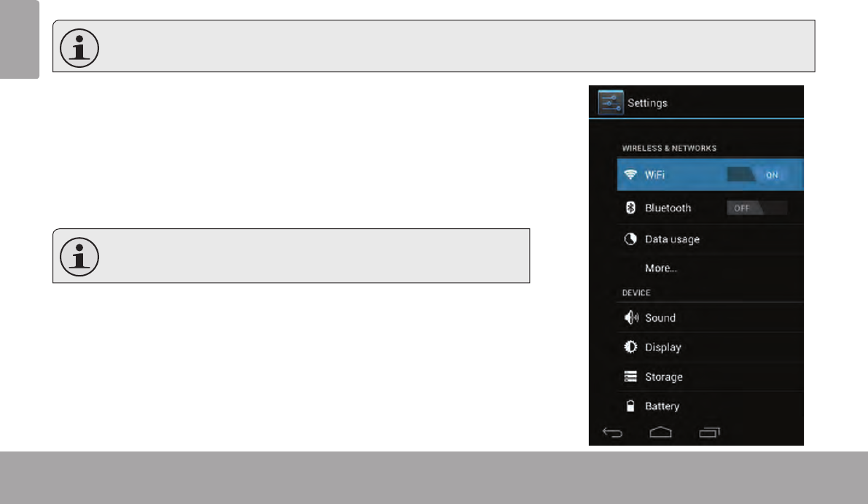868x504 pixels.
Task: Click the lower information note icon
Action: (x=79, y=257)
